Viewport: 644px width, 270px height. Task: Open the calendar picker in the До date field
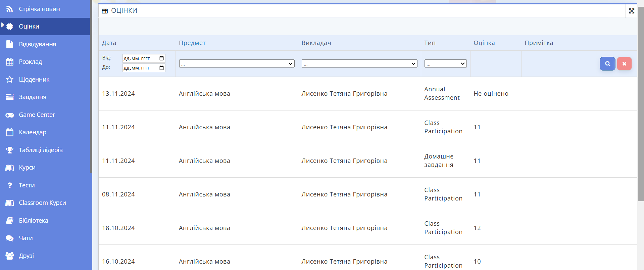click(x=161, y=68)
